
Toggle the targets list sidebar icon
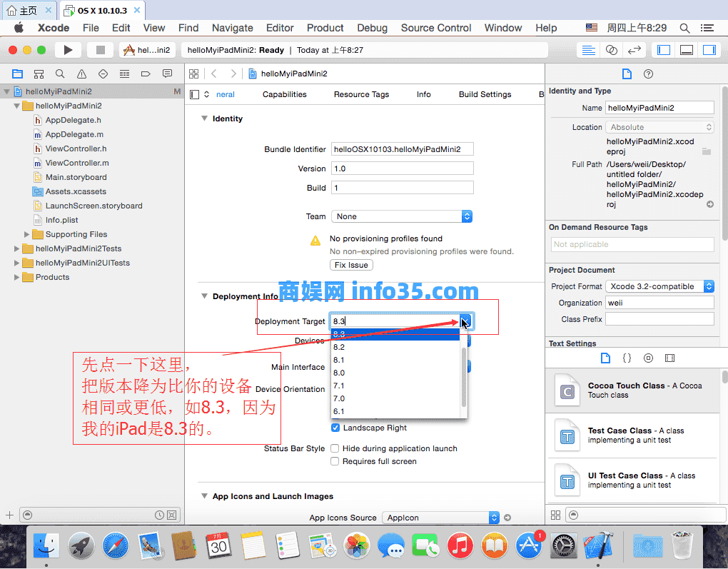[195, 94]
